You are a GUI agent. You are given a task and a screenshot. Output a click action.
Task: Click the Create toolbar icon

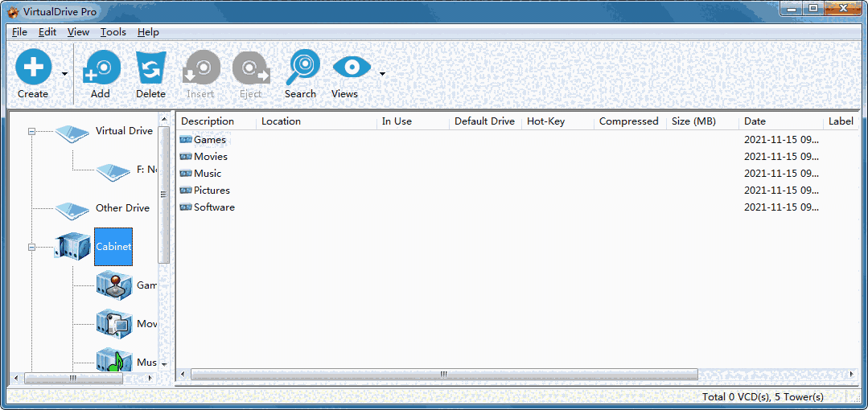coord(33,67)
